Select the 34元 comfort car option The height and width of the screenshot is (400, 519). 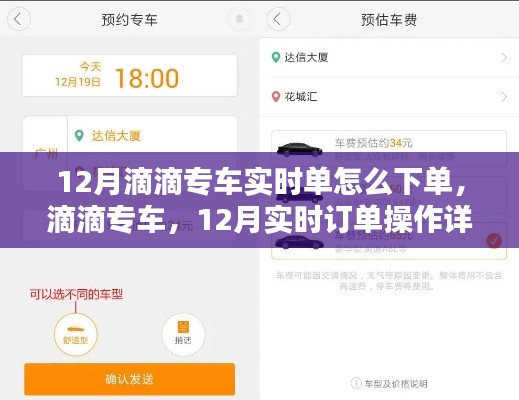pos(389,149)
